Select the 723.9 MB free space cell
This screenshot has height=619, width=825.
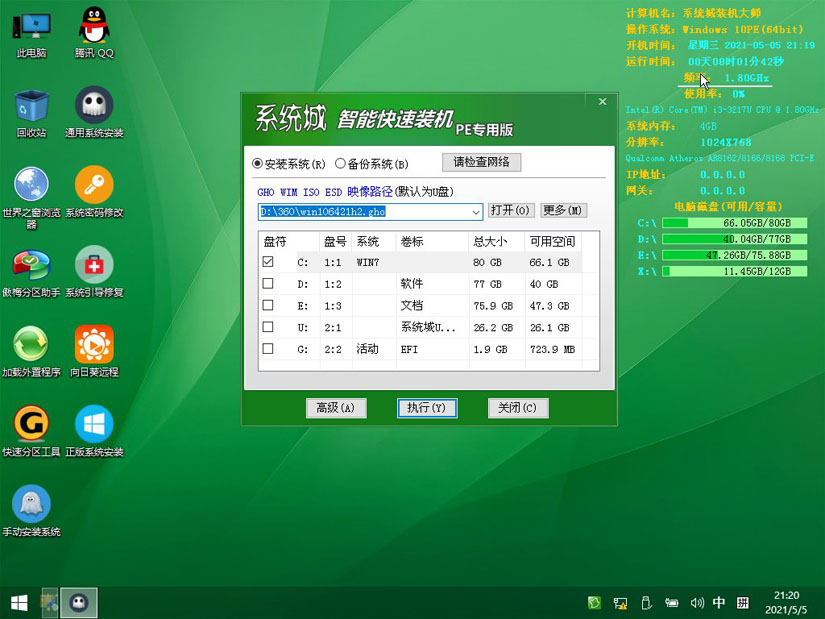(552, 349)
